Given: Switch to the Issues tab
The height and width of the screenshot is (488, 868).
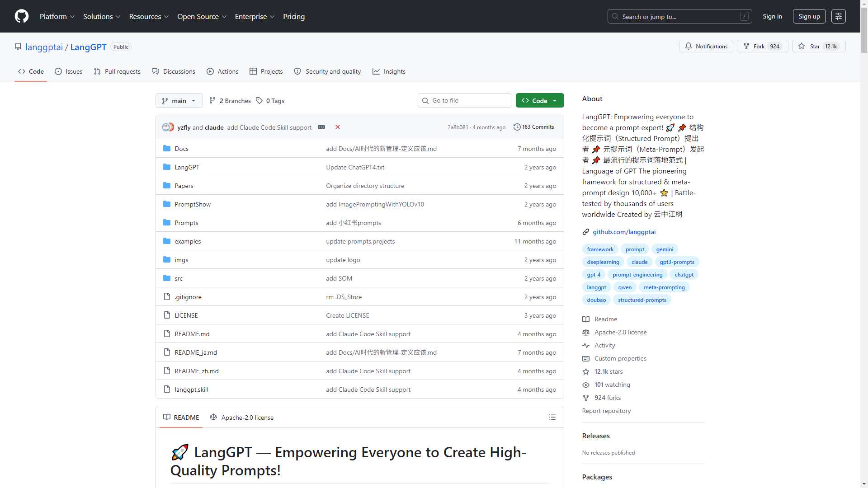Looking at the screenshot, I should click(69, 71).
